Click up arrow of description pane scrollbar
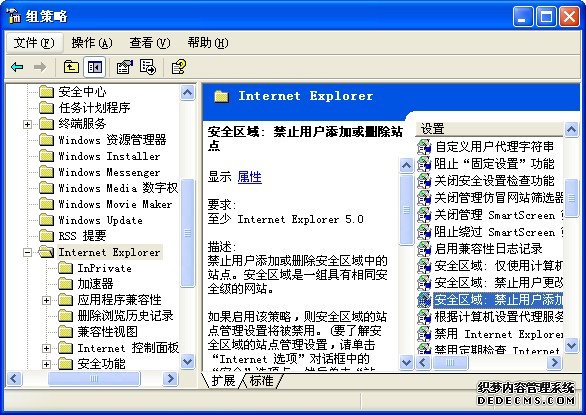 click(406, 165)
